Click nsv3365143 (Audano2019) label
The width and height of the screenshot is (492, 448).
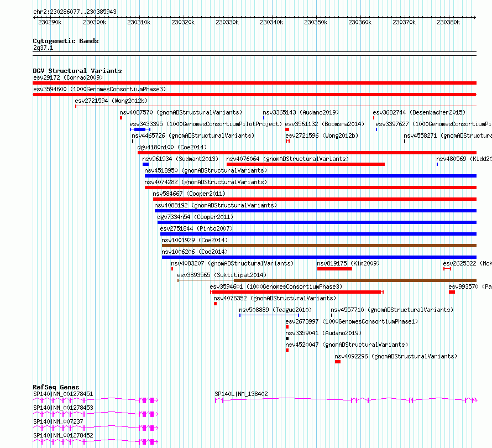pyautogui.click(x=301, y=112)
